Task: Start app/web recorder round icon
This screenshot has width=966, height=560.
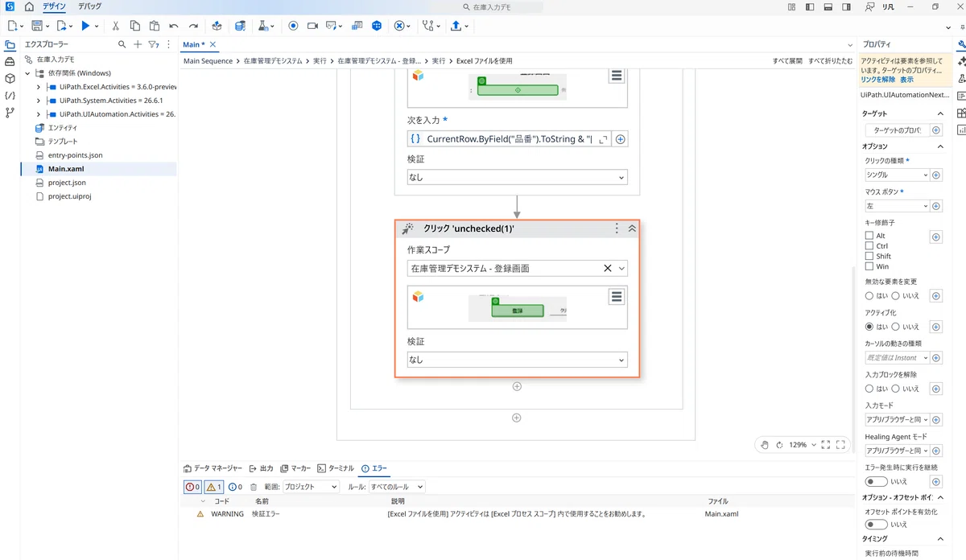Action: pyautogui.click(x=293, y=26)
